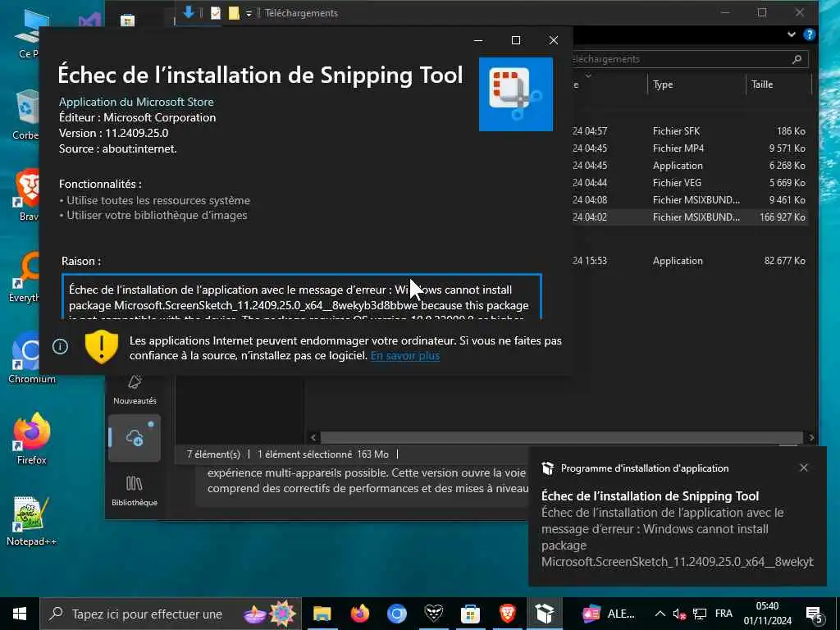Select the 82 677 Ko Application row
The width and height of the screenshot is (840, 630).
click(x=690, y=261)
